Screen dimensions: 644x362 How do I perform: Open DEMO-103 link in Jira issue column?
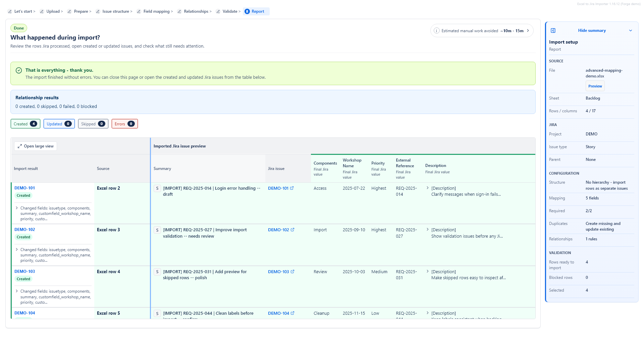click(x=278, y=272)
